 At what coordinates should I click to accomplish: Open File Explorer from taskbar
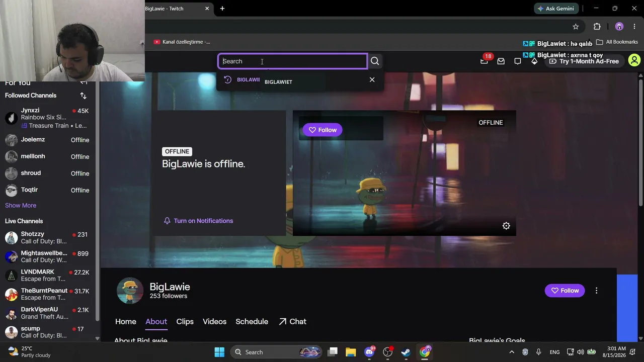(351, 352)
